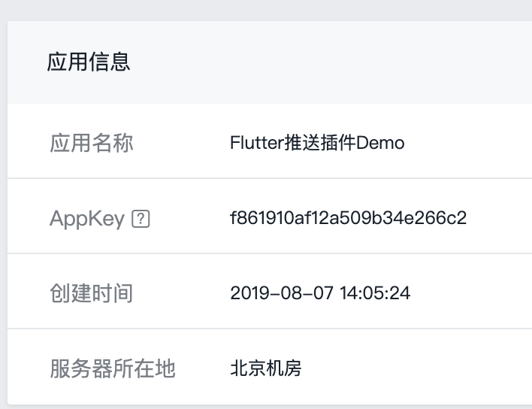Click the 推送插件 characters in app name
The height and width of the screenshot is (409, 532).
point(319,143)
